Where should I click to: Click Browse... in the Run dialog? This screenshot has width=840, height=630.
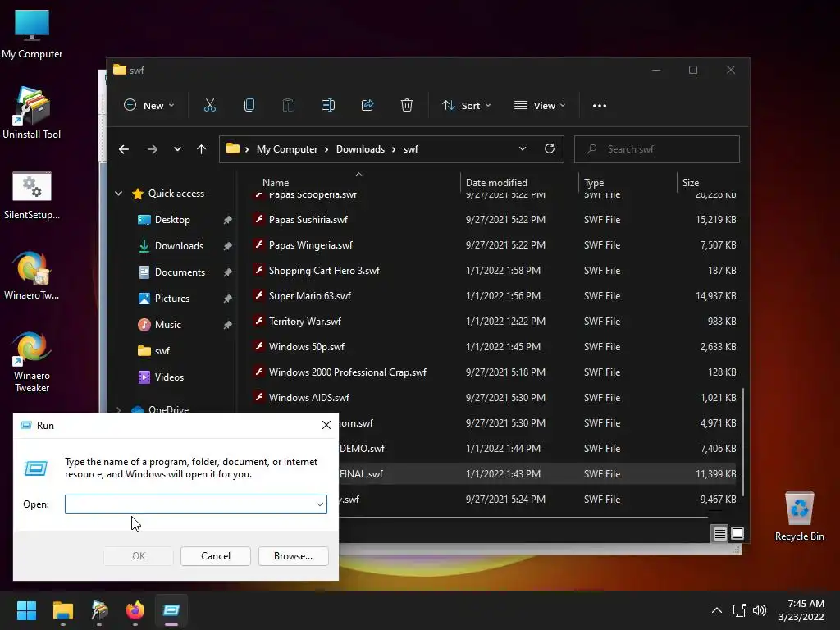[293, 556]
